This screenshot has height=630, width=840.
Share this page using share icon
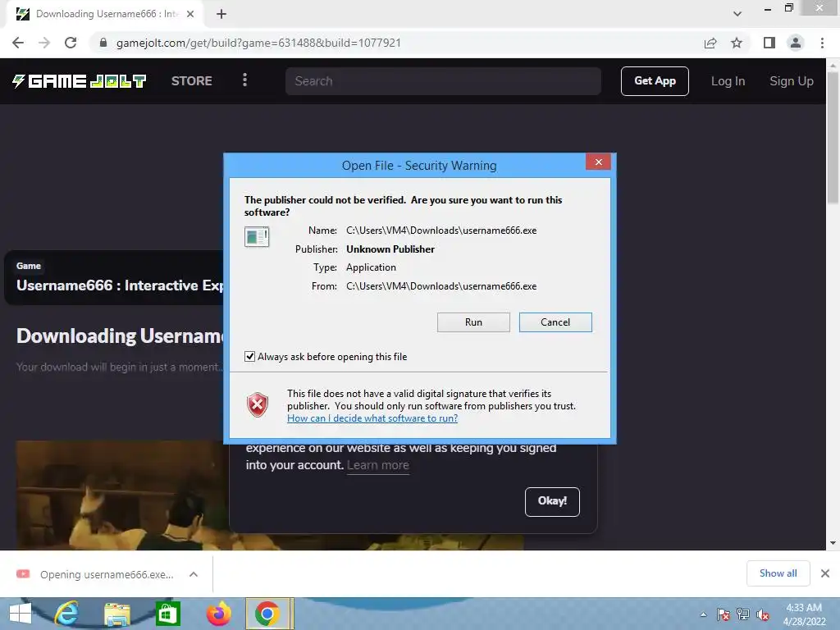pos(710,43)
